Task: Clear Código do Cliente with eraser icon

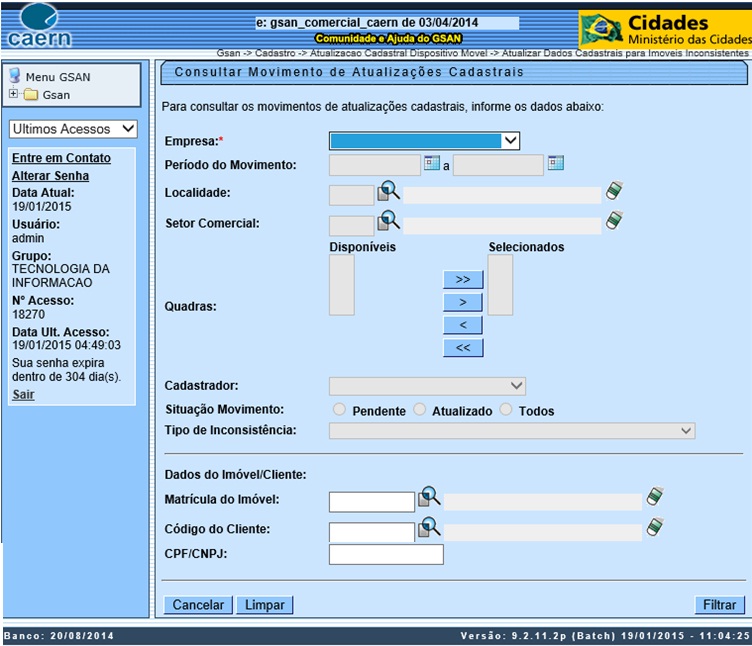Action: 655,527
